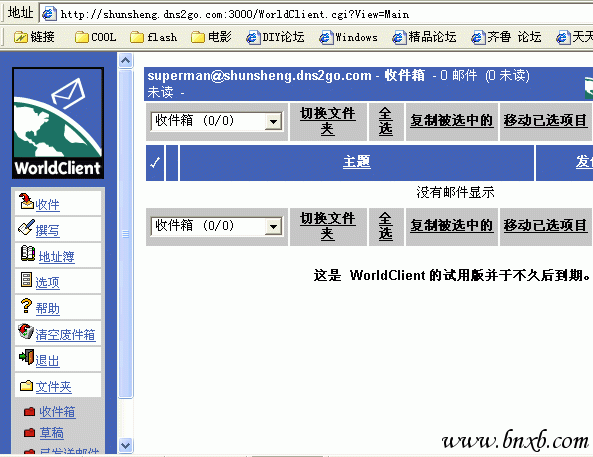Open the COOL favorites folder
This screenshot has width=593, height=457.
coord(96,37)
